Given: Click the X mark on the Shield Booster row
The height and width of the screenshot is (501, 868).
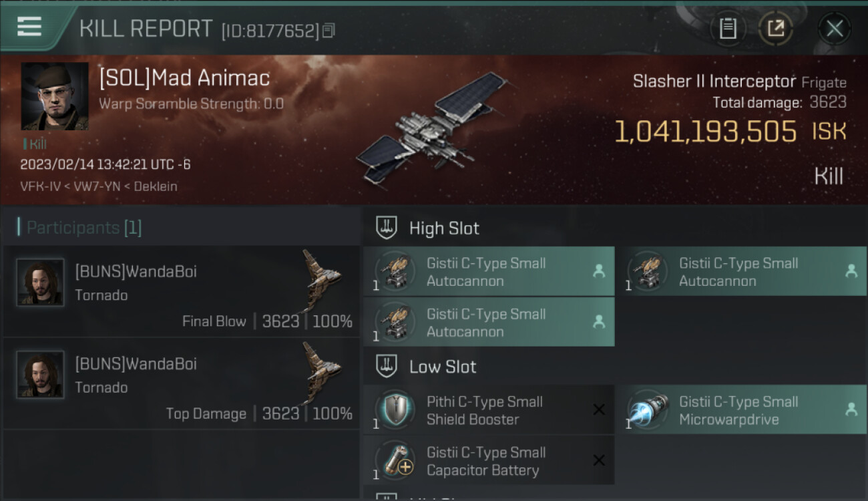Looking at the screenshot, I should [x=599, y=409].
